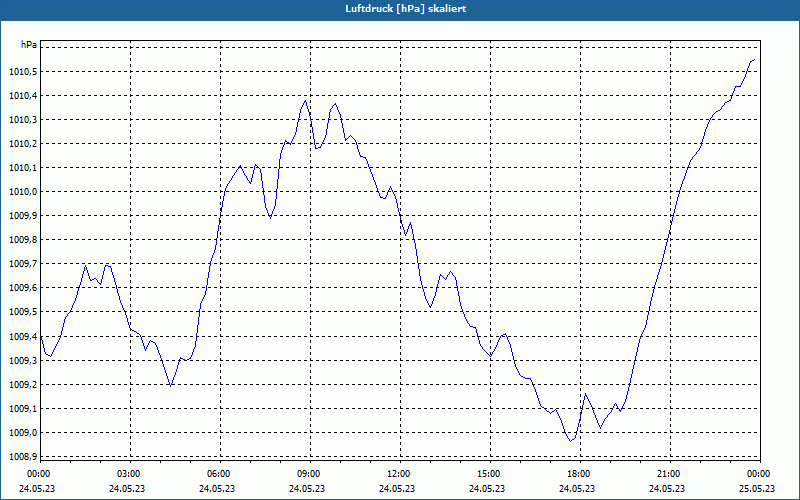Select the 1009,2 y-axis label
The image size is (800, 500).
(23, 385)
